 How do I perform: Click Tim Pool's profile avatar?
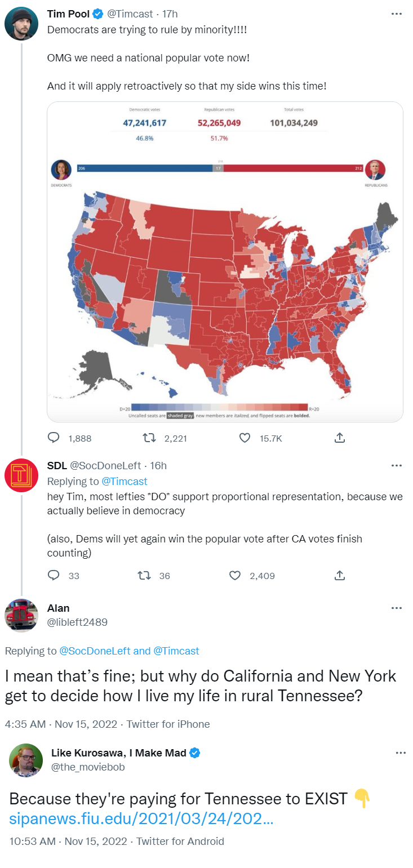[21, 24]
